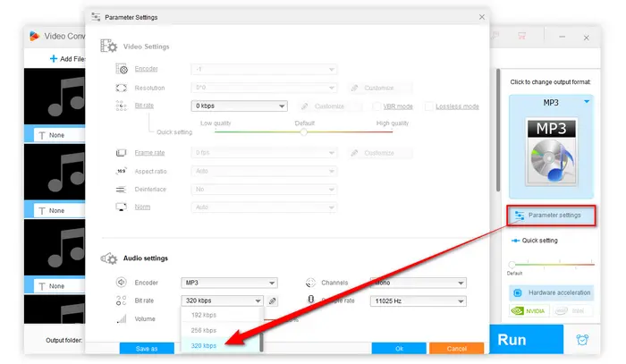Click Add Files in the converter window
626x364 pixels.
[x=67, y=59]
